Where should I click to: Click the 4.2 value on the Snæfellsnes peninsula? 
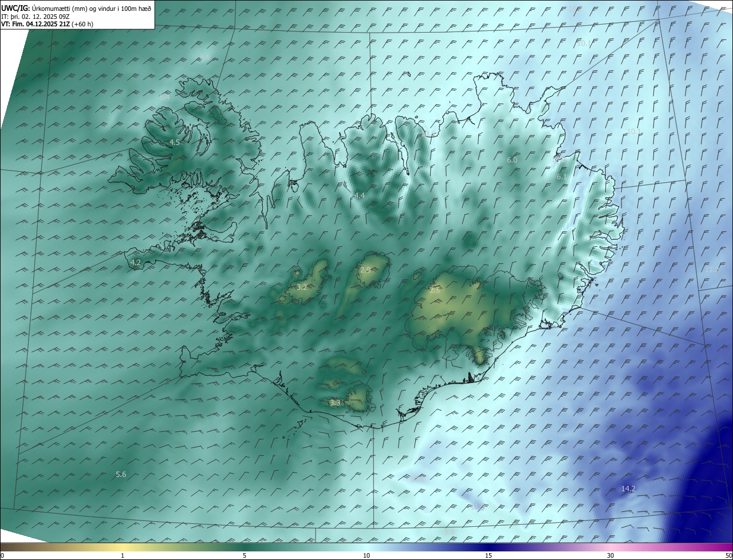pos(136,262)
